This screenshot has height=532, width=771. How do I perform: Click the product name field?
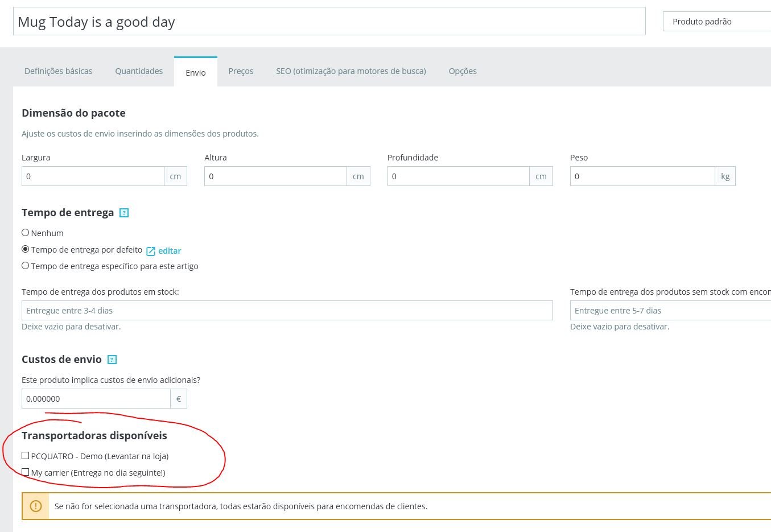click(329, 22)
